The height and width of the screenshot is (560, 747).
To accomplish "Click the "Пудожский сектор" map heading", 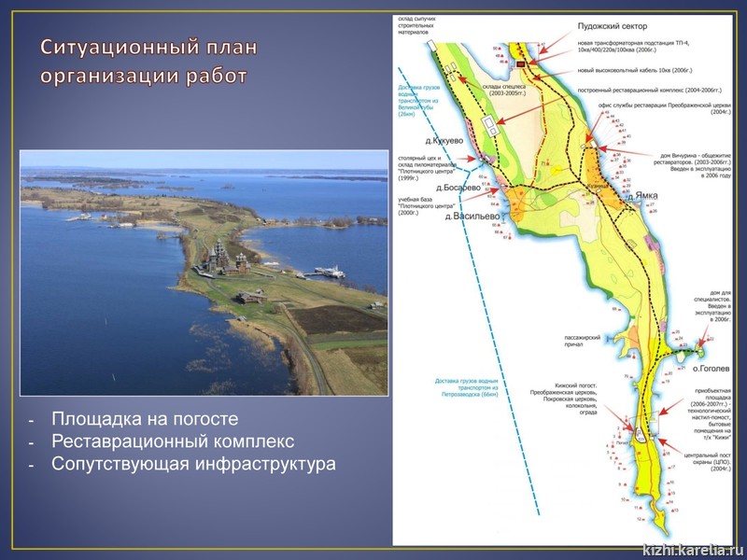I will 613,26.
